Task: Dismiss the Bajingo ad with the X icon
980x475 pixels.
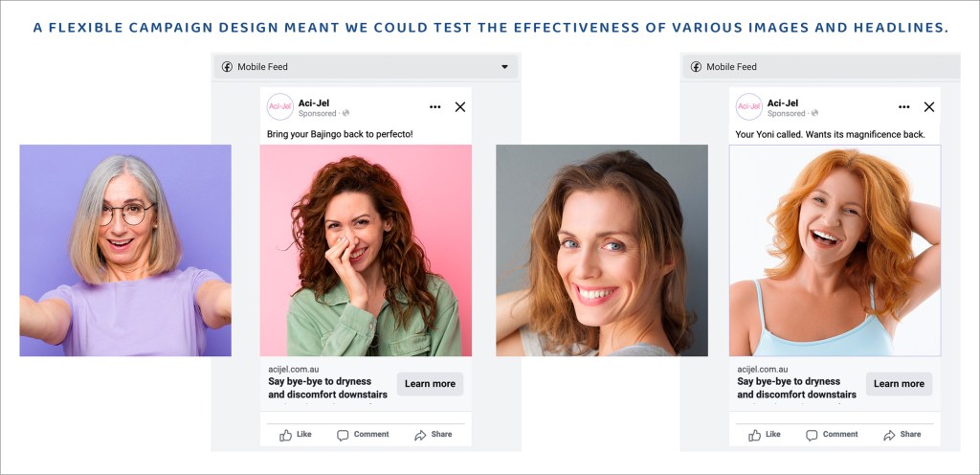Action: 460,107
